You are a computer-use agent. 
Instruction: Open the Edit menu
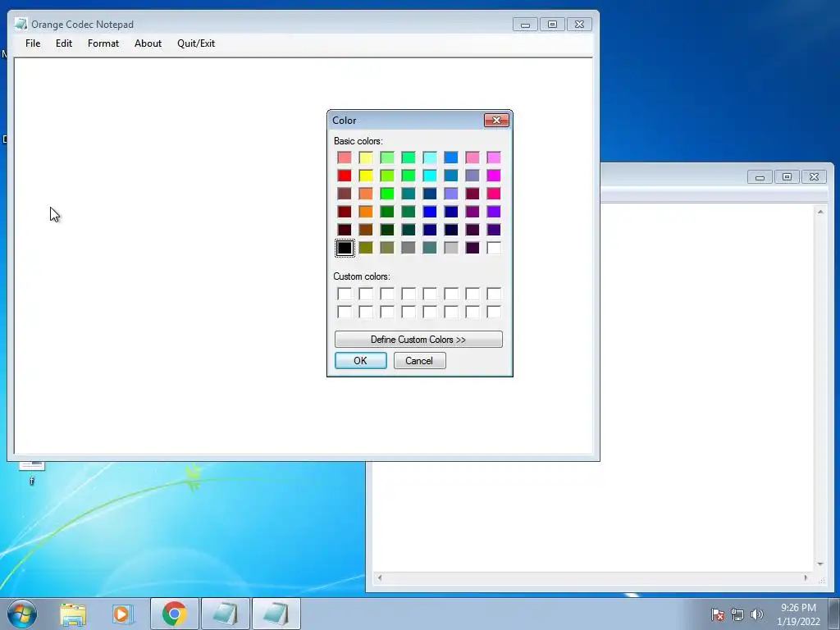[64, 43]
